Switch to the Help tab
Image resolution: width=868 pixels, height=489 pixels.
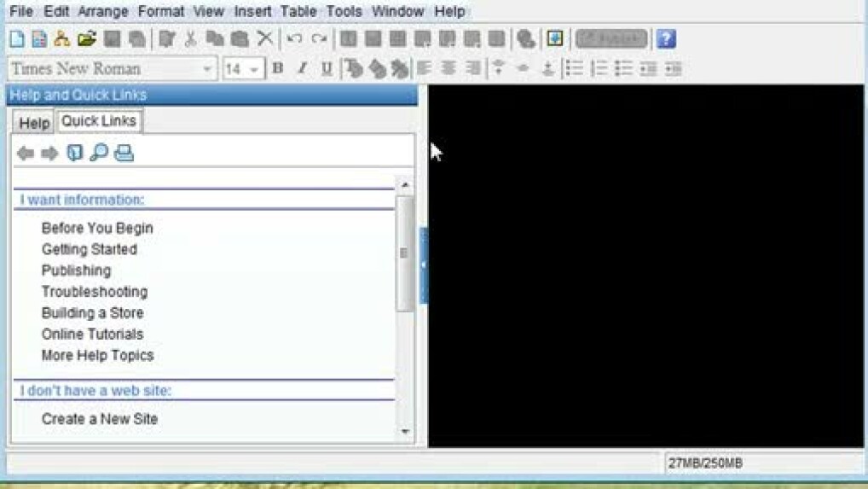tap(34, 123)
